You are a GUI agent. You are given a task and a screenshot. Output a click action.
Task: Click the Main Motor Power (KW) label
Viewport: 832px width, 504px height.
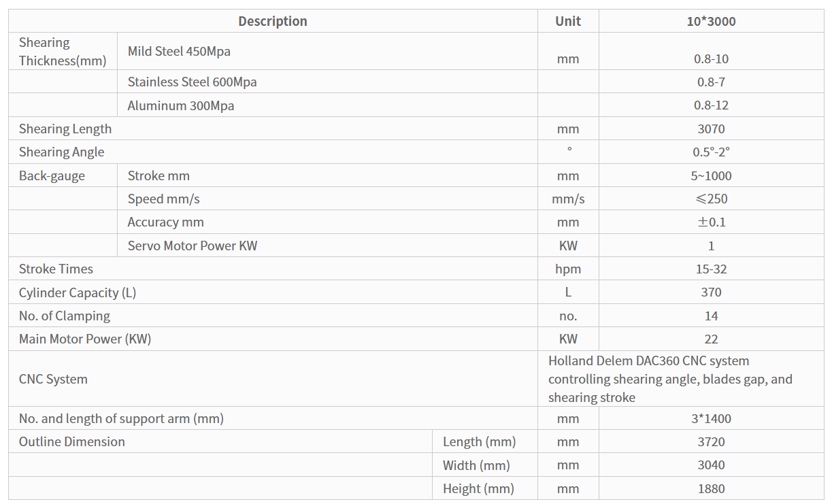coord(85,339)
